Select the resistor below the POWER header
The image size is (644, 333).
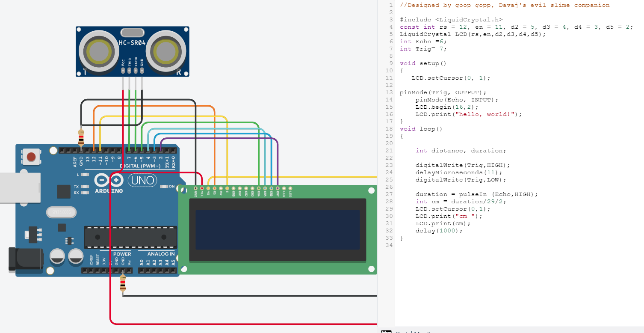click(x=123, y=283)
